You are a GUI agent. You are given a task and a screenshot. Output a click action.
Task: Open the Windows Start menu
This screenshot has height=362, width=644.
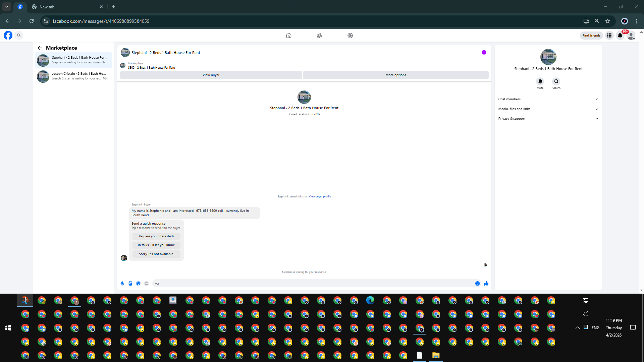8,328
